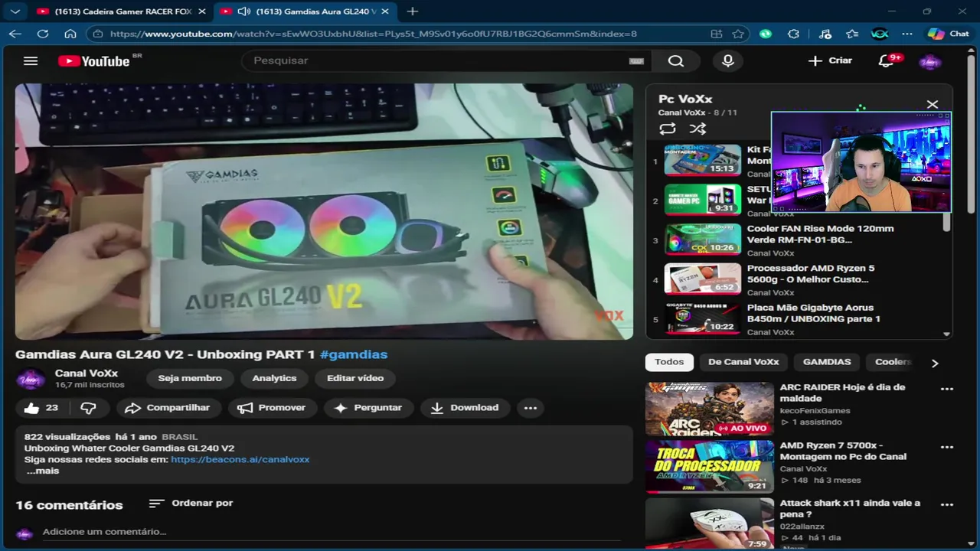Promote the video with Promover
This screenshot has height=551, width=980.
click(x=272, y=408)
